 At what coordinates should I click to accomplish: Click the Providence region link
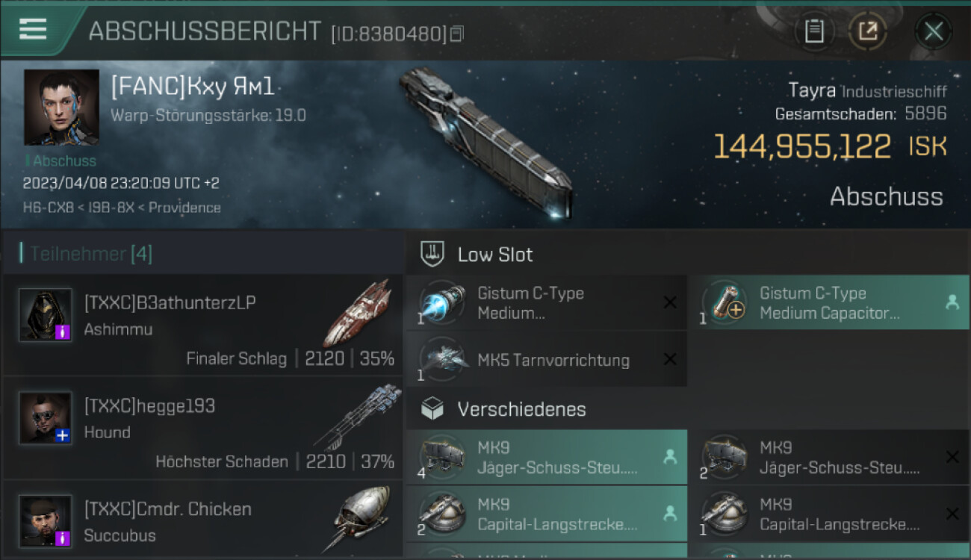coord(184,208)
